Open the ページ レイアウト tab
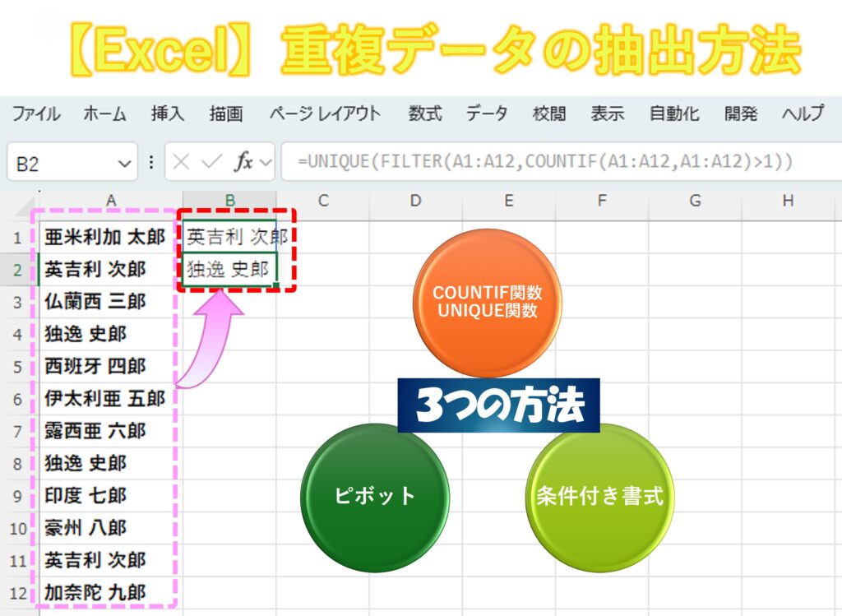Screen dimensions: 842x616 pos(325,113)
